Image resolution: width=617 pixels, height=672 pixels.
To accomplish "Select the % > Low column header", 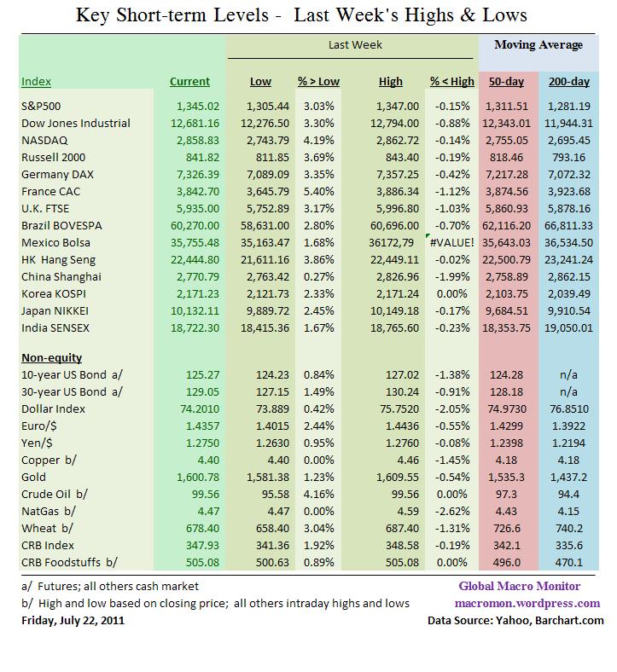I will click(x=317, y=82).
